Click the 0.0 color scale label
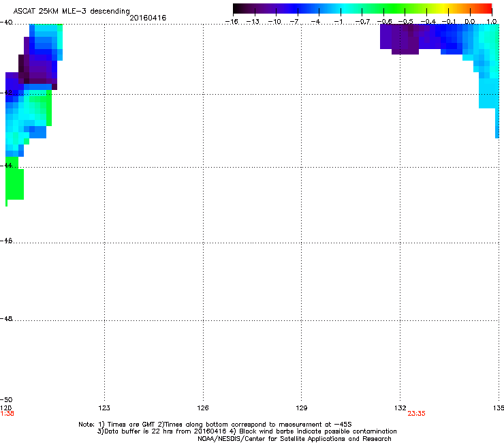The image size is (504, 443). click(470, 22)
